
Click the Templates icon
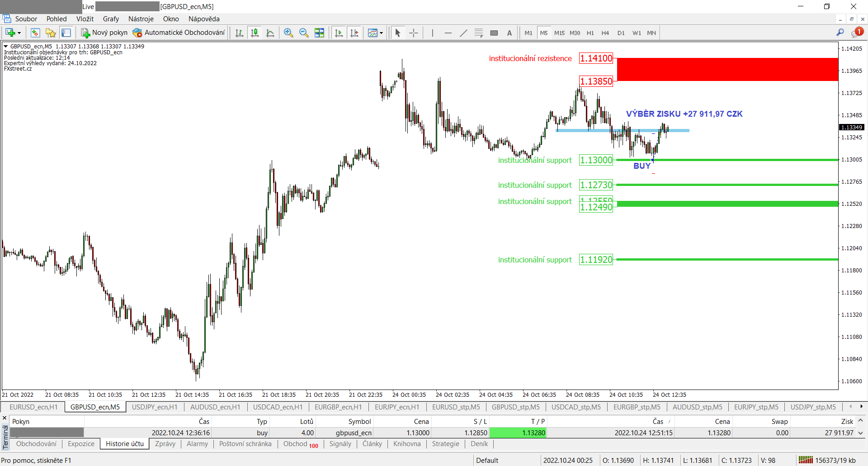[373, 33]
